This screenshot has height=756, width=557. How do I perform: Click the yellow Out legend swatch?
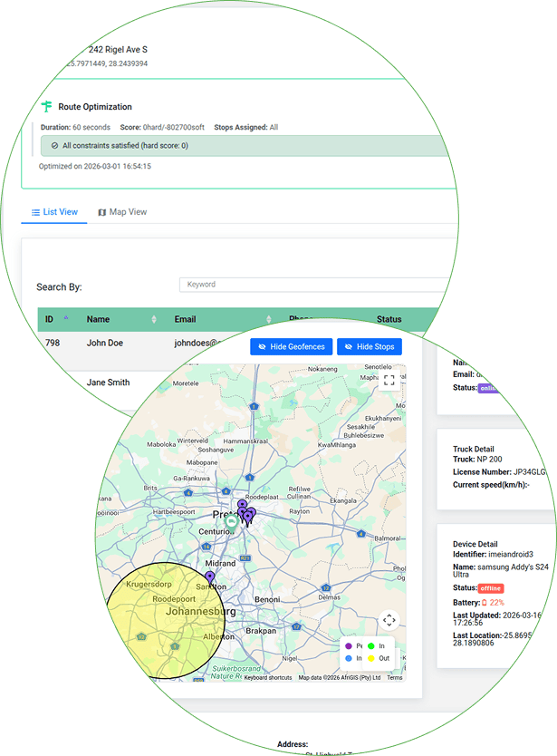(371, 658)
